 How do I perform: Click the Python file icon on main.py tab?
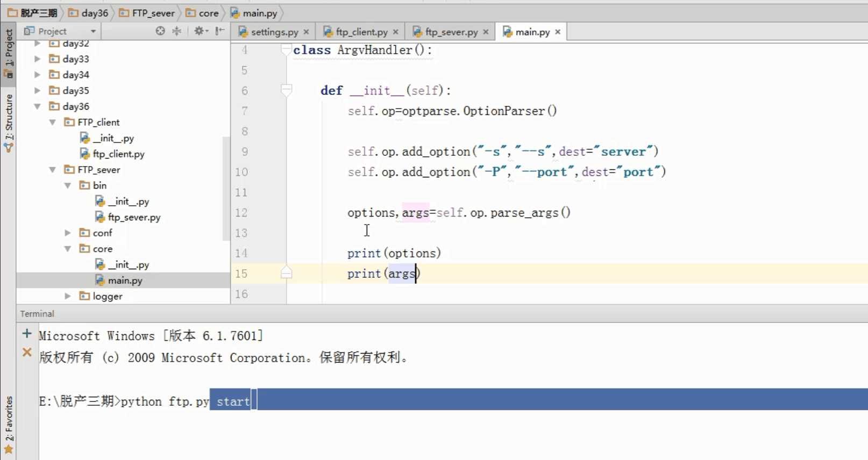pos(507,32)
